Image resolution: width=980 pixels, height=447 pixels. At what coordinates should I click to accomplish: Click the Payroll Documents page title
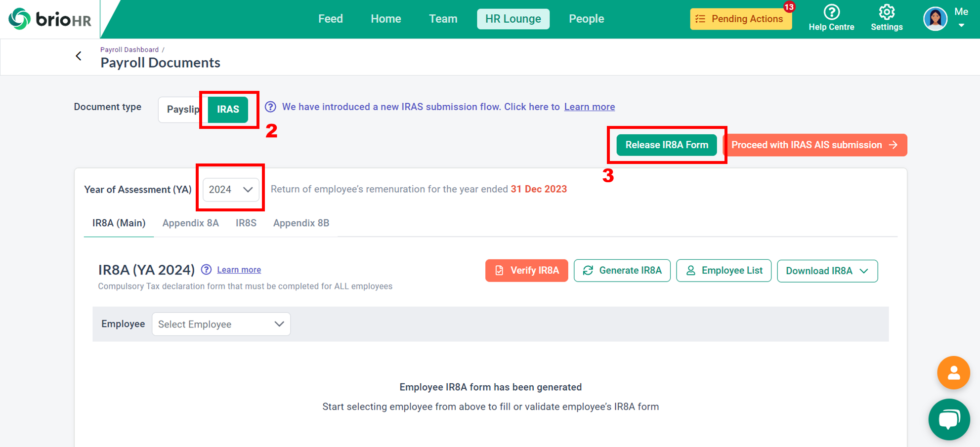(160, 63)
